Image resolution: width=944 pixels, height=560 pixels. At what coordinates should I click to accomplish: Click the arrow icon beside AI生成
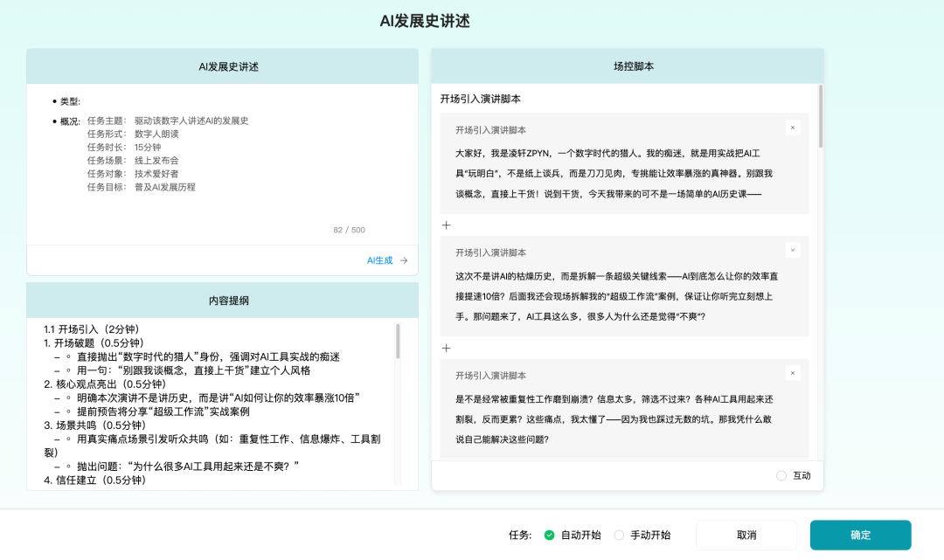404,260
